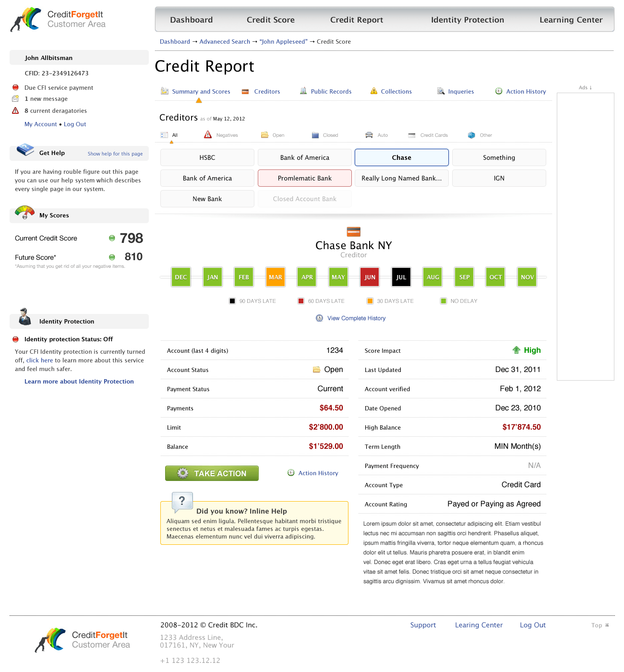The height and width of the screenshot is (672, 624).
Task: Click the Credit Cards filter icon
Action: coord(412,135)
